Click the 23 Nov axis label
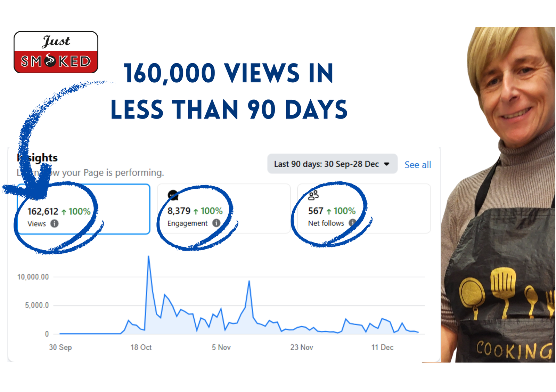This screenshot has height=392, width=556. tap(302, 347)
